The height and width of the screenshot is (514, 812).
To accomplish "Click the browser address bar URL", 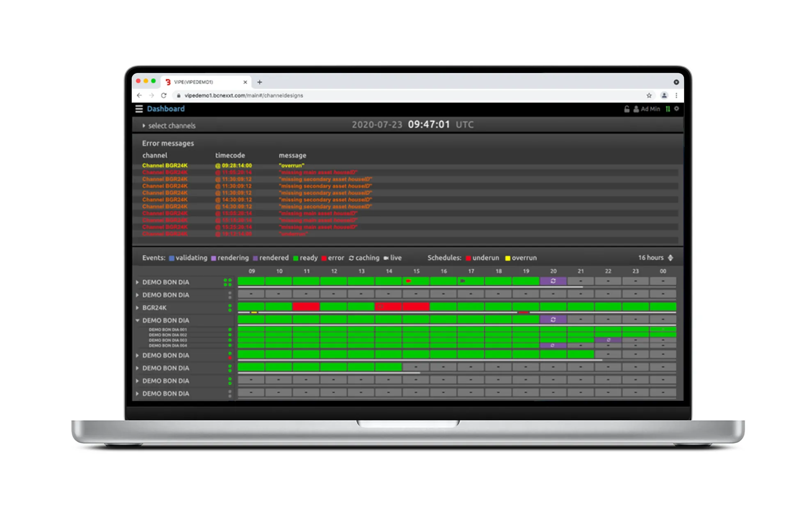I will click(x=244, y=96).
